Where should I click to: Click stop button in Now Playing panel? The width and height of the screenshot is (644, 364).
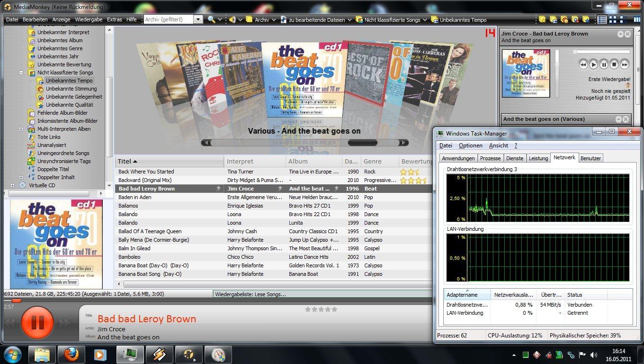pos(614,64)
